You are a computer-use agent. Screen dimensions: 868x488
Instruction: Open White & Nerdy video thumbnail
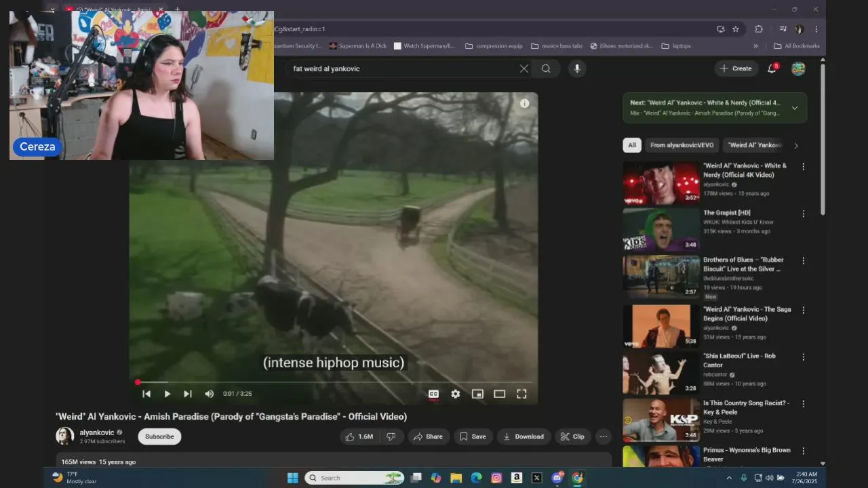click(661, 183)
